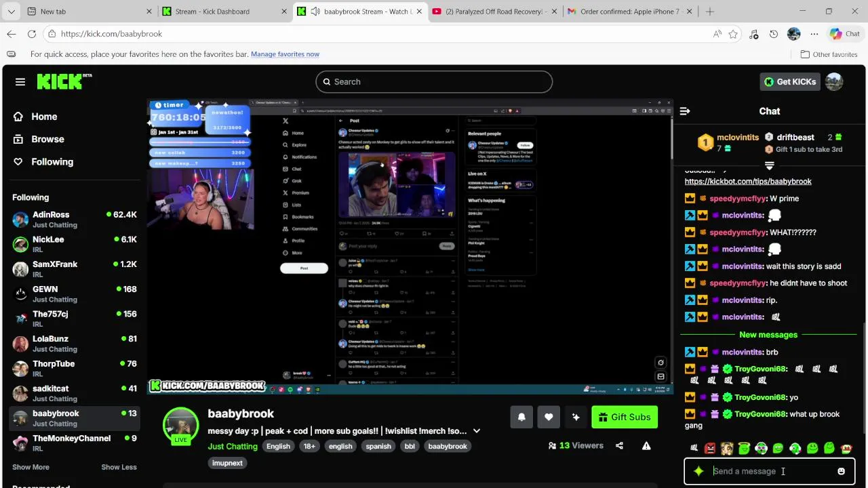The image size is (868, 488).
Task: Open AdinRoss channel in following list
Action: tap(75, 220)
